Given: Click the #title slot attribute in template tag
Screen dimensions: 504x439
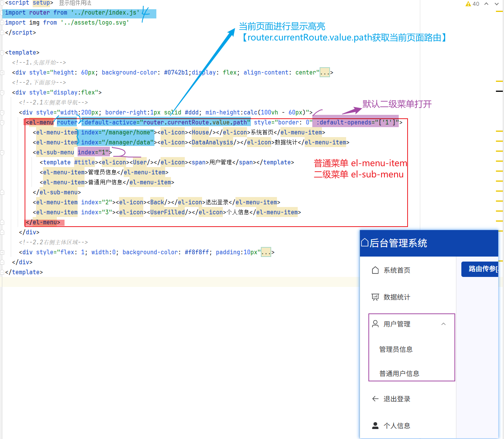Looking at the screenshot, I should coord(85,162).
